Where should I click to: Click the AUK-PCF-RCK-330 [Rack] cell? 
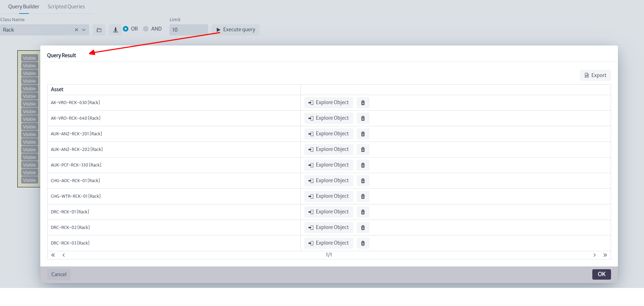click(x=174, y=165)
